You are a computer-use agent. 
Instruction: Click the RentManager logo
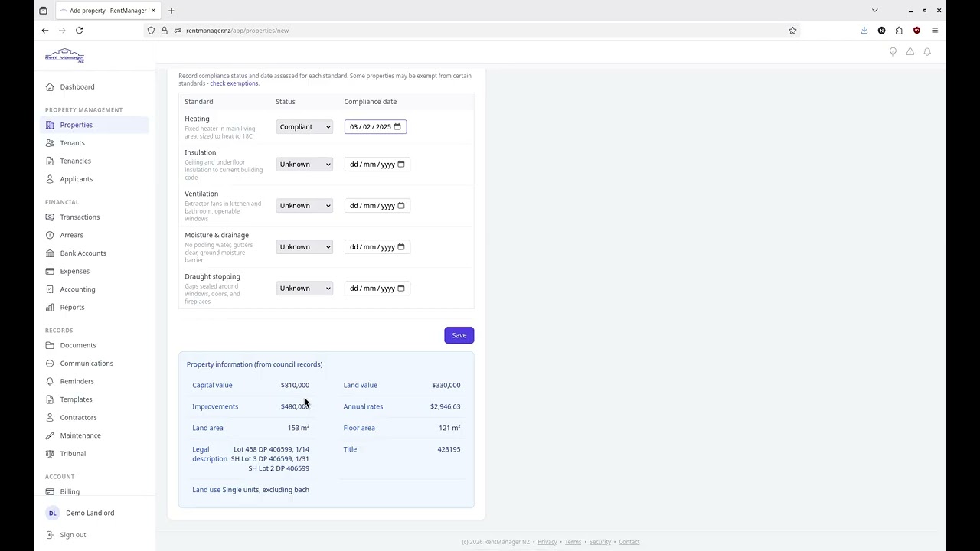tap(64, 56)
